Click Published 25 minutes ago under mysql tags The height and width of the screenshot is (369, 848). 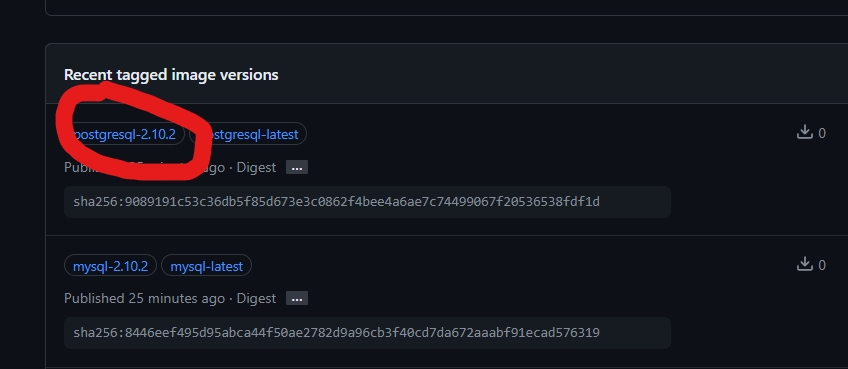(x=144, y=298)
